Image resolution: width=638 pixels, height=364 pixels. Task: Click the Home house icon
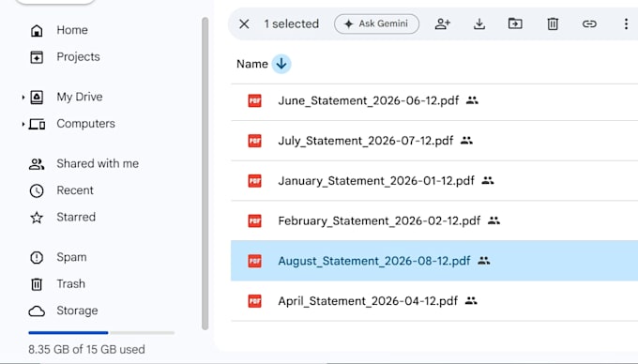(x=37, y=31)
